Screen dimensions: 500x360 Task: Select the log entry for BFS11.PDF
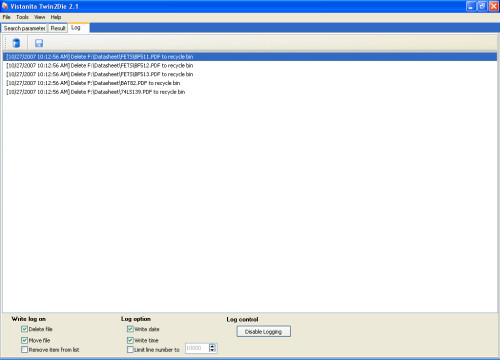(250, 57)
